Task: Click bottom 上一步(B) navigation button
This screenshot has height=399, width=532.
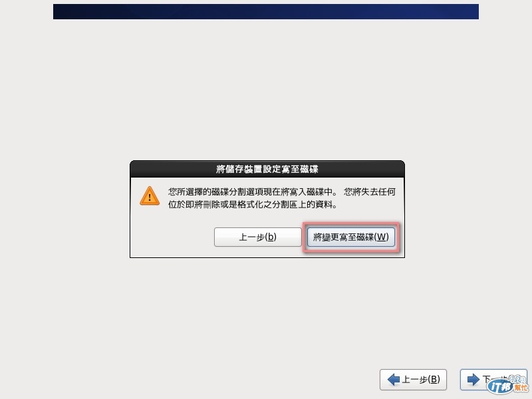Action: tap(413, 379)
